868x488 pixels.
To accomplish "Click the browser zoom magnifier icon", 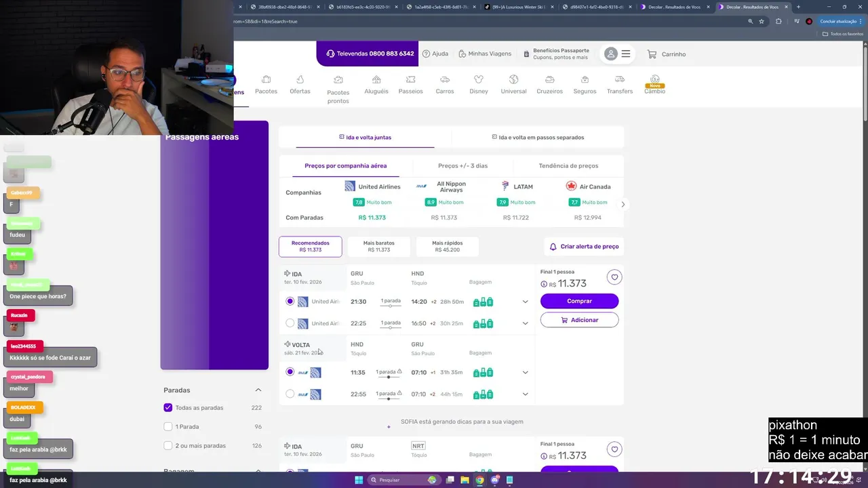I will (x=750, y=21).
